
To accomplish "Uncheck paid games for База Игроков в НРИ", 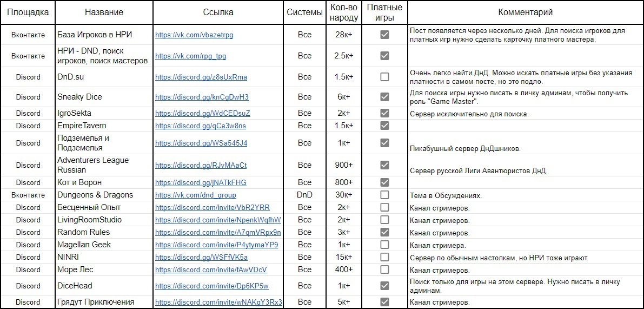I will coord(384,35).
